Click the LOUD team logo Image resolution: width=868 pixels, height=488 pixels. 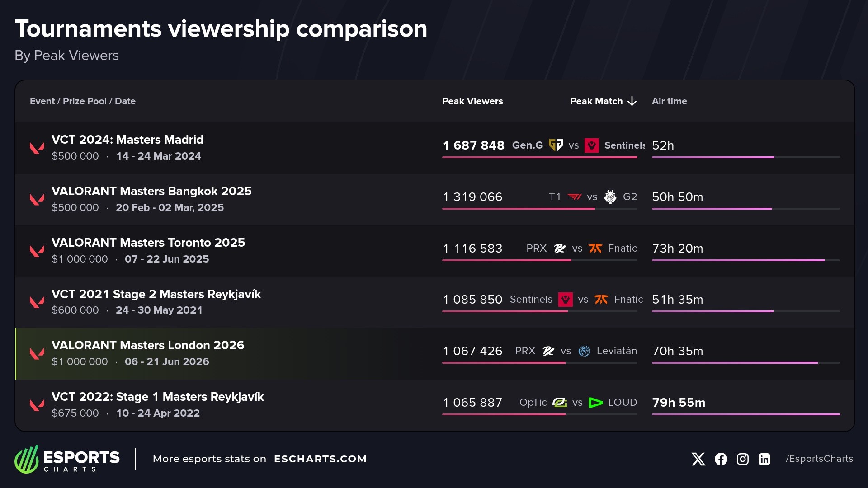(596, 402)
